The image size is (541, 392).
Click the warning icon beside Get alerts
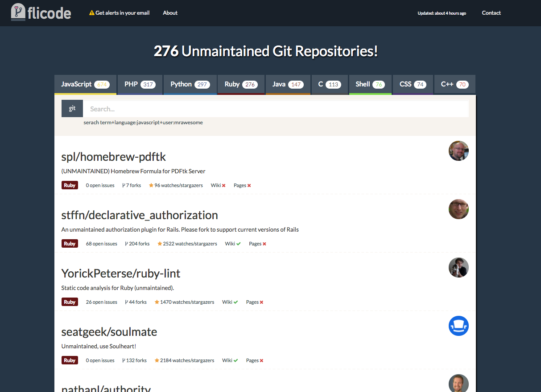click(92, 13)
